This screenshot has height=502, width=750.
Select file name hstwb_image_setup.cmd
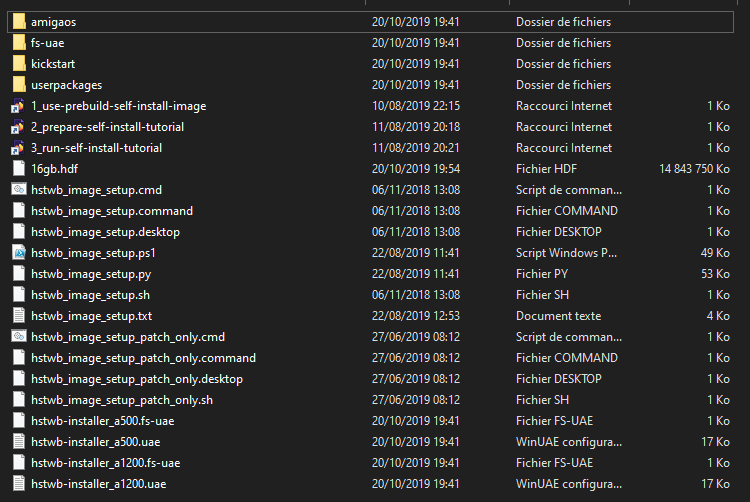tap(97, 190)
